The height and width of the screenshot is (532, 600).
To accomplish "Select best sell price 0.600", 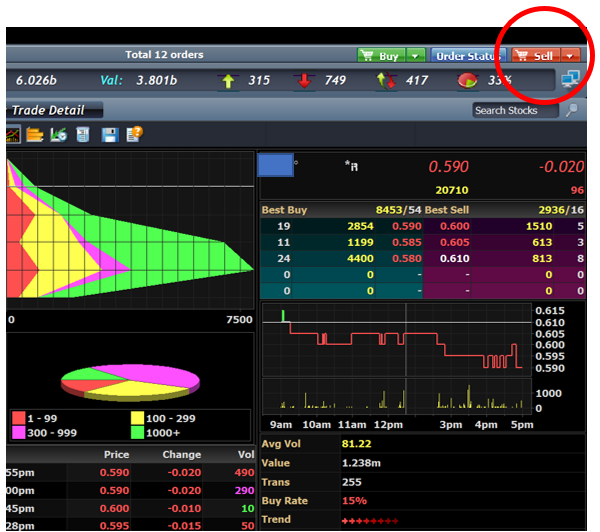I will pyautogui.click(x=455, y=226).
